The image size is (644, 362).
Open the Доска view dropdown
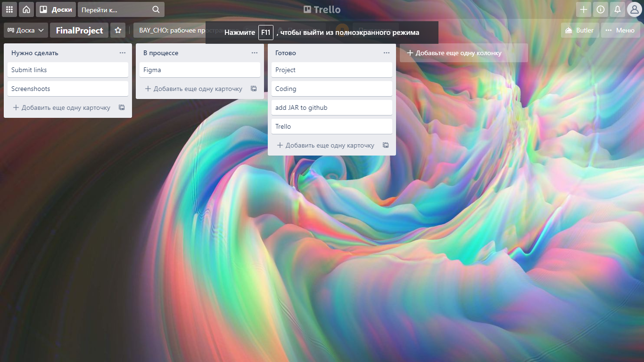[26, 30]
